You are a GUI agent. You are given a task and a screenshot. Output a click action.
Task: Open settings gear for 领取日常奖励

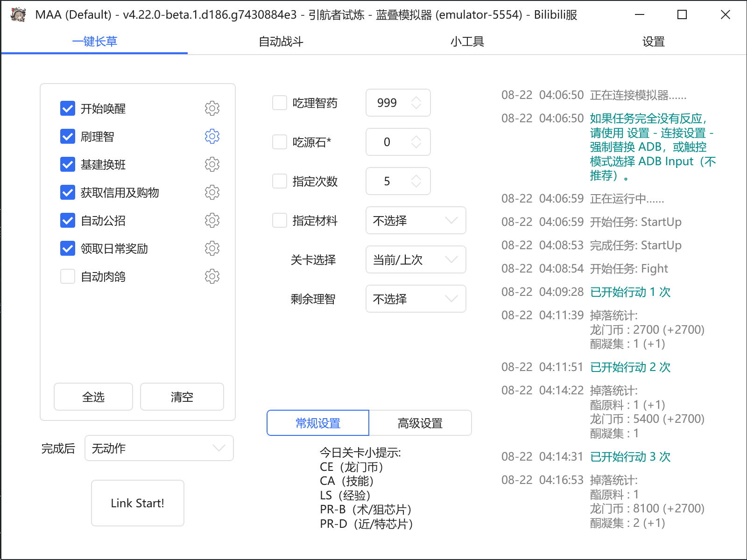(212, 248)
